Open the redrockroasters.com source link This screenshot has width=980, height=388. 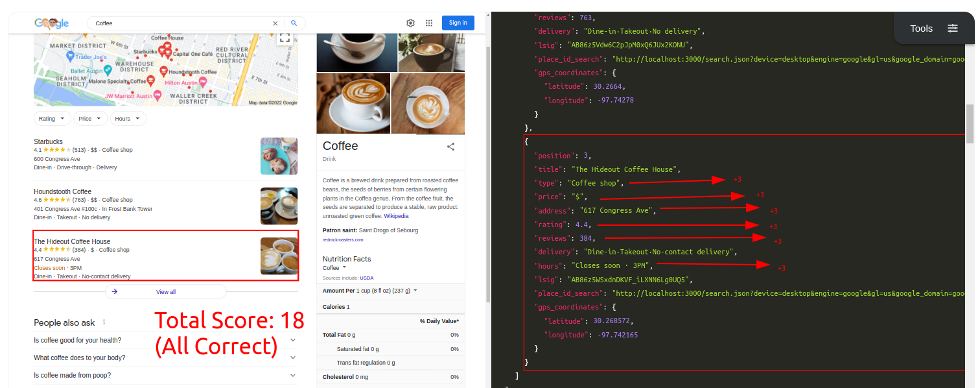pyautogui.click(x=343, y=240)
